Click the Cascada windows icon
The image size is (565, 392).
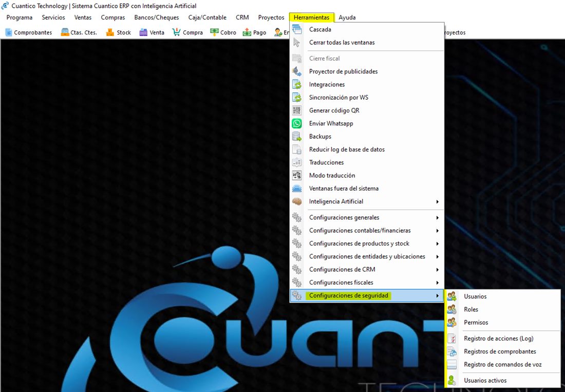[x=297, y=29]
